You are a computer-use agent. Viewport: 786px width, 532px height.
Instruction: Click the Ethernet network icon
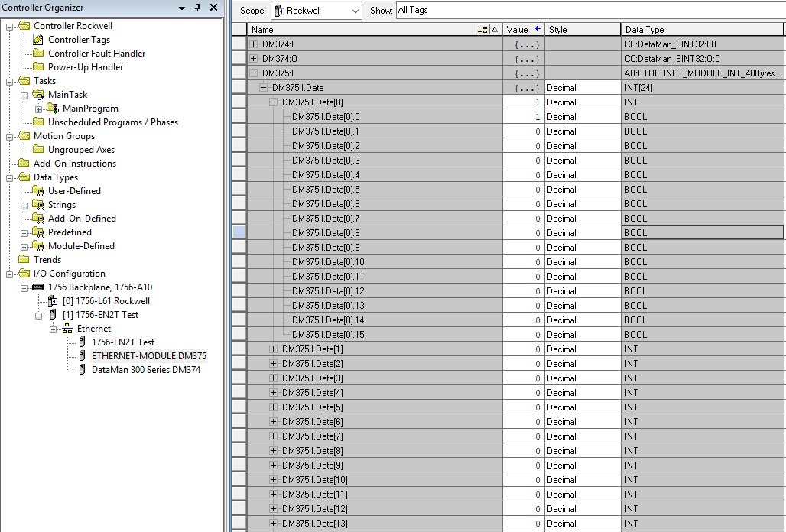pos(67,329)
